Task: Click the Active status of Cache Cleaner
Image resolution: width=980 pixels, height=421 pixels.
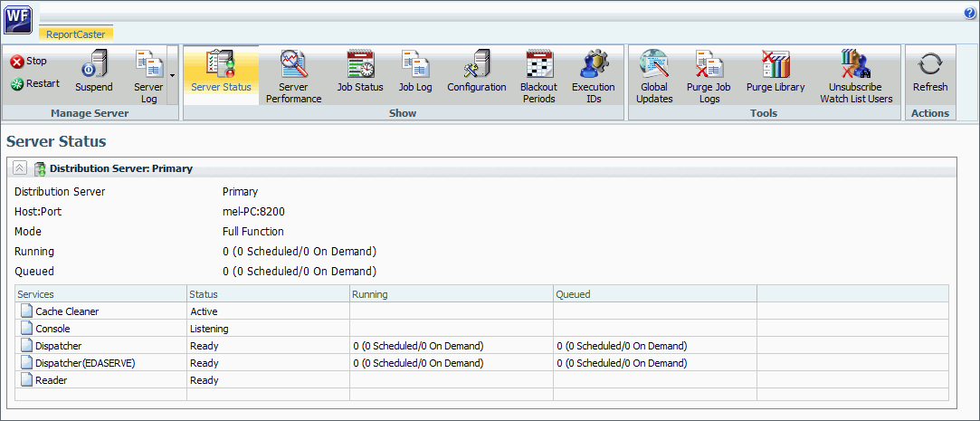Action: point(204,311)
